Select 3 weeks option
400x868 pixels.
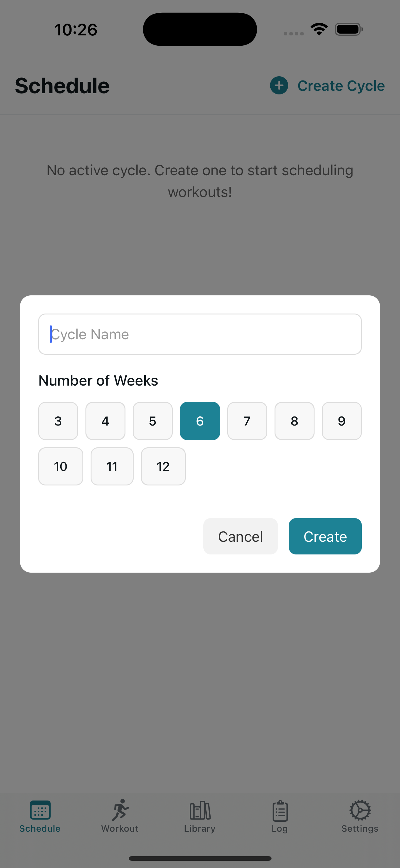pyautogui.click(x=58, y=421)
